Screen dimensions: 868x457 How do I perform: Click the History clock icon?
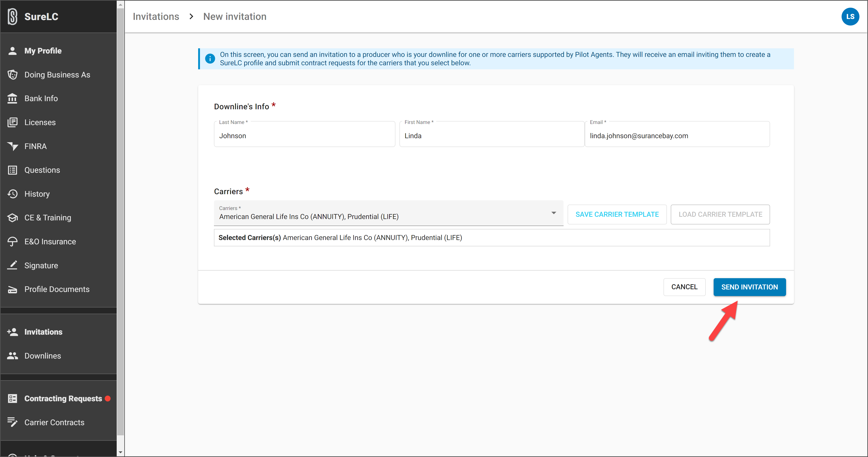pyautogui.click(x=12, y=194)
